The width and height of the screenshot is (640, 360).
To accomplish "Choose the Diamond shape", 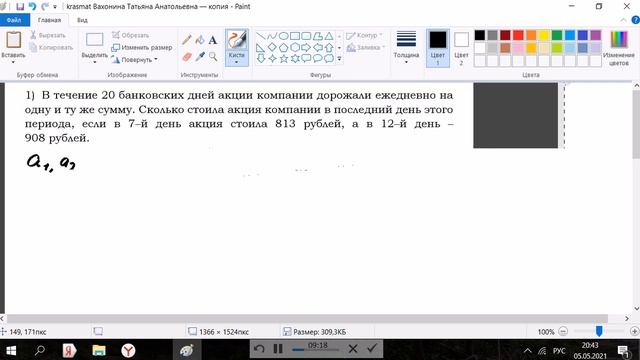I will pos(272,48).
